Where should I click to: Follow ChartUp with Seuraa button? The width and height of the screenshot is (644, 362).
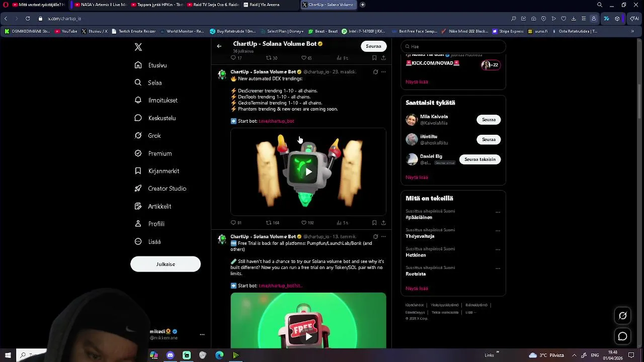click(x=373, y=46)
